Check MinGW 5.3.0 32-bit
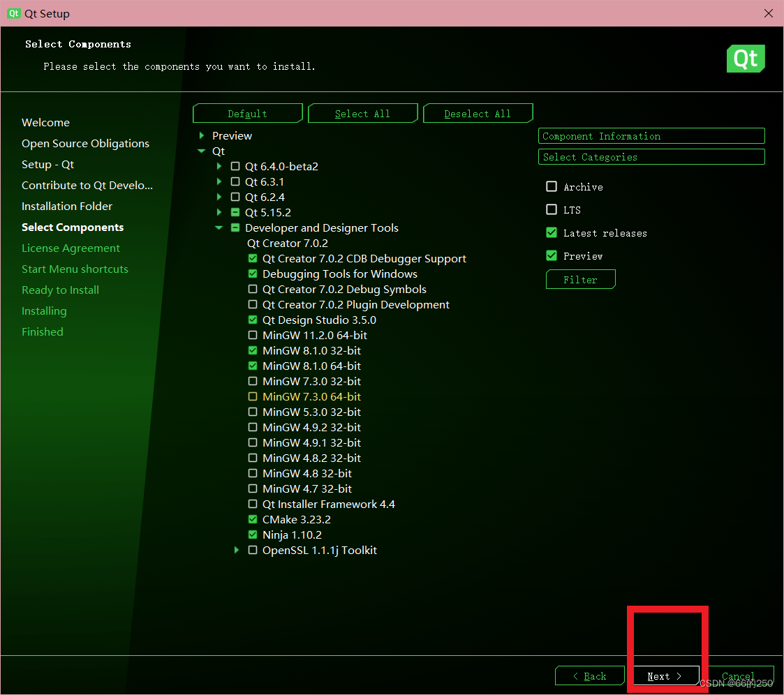Viewport: 784px width, 695px height. point(253,412)
